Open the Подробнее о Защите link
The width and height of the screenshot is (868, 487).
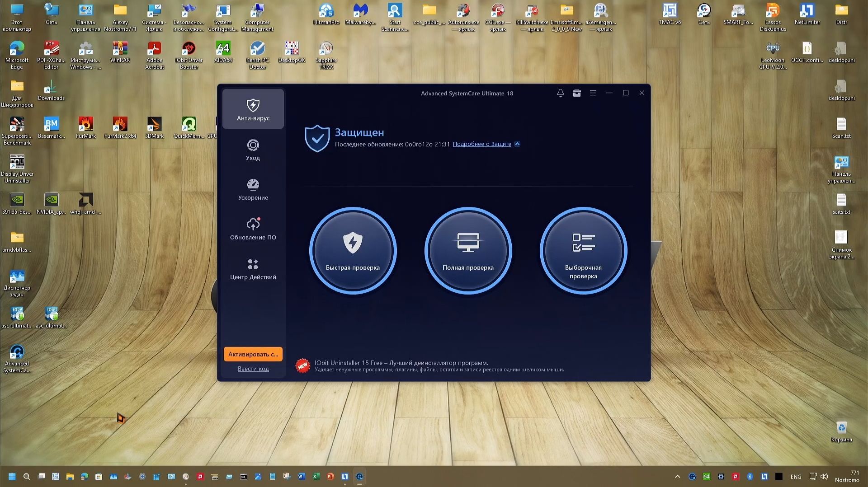[x=481, y=144]
